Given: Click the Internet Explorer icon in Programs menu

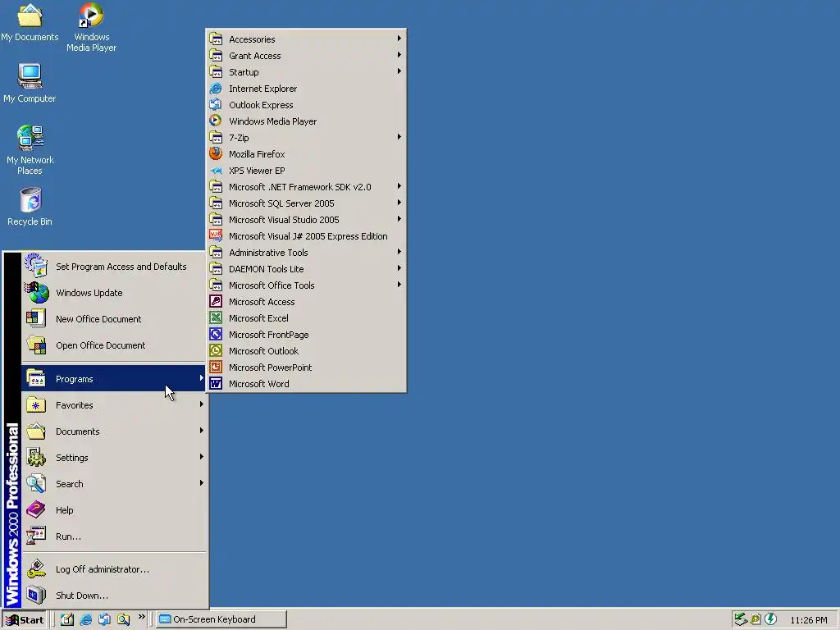Looking at the screenshot, I should click(x=216, y=89).
